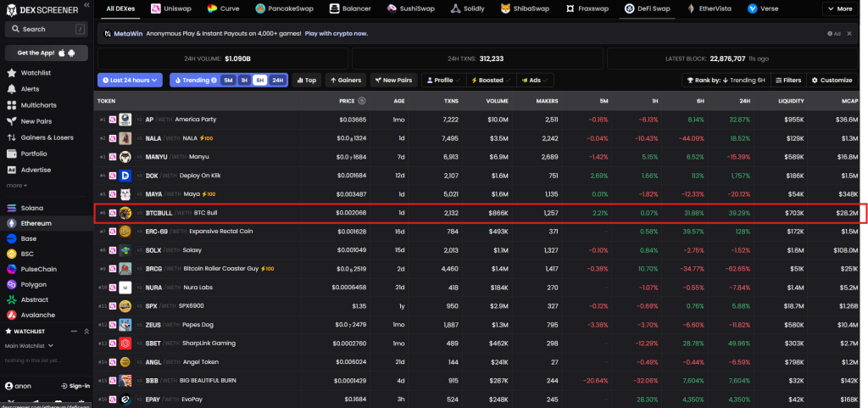This screenshot has width=868, height=408.
Task: Collapse sidebar with double-chevron icon
Action: [x=86, y=5]
